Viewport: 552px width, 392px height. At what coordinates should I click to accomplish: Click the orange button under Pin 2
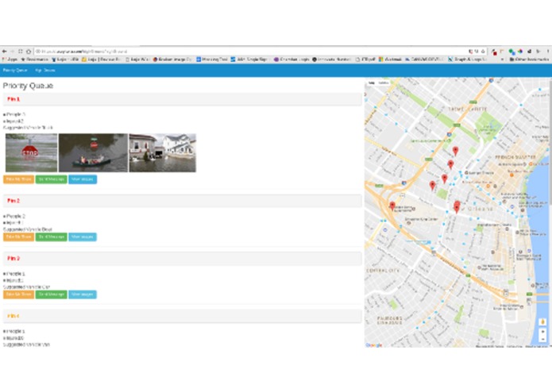(x=18, y=237)
